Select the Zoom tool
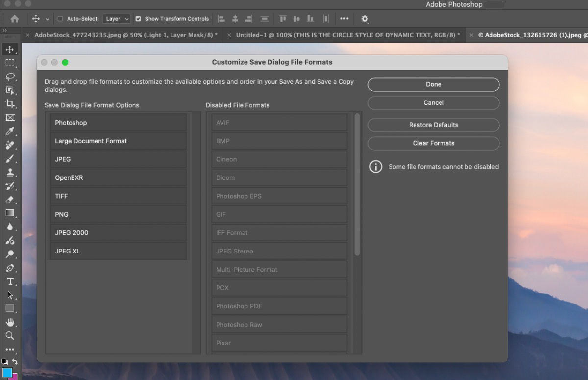The image size is (588, 380). tap(10, 336)
